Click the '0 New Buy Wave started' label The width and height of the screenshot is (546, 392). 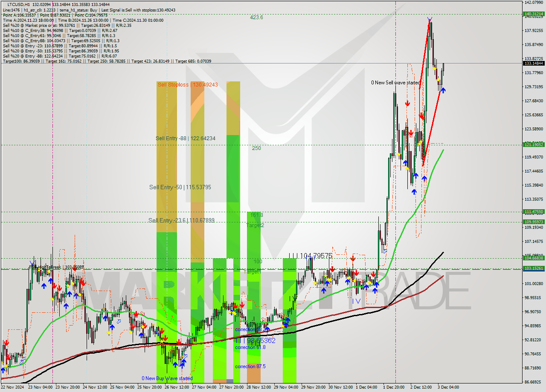[167, 378]
